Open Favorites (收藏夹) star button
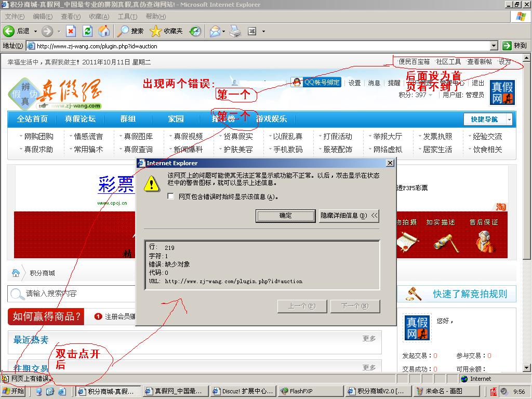This screenshot has width=532, height=399. tap(166, 31)
